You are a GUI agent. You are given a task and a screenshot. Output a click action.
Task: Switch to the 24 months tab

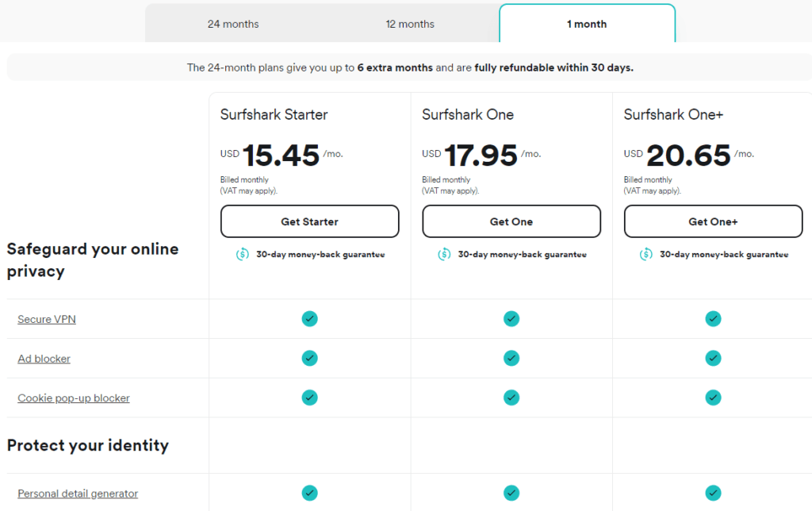click(x=233, y=24)
